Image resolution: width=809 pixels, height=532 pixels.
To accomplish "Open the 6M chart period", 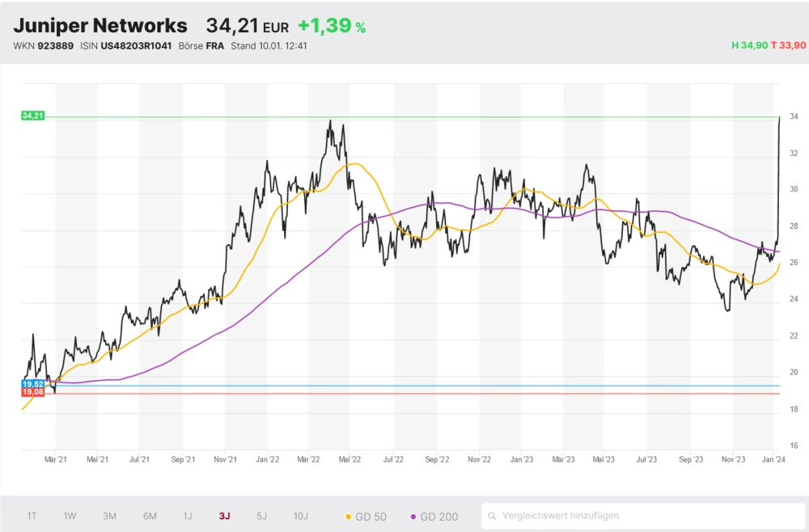I will pyautogui.click(x=149, y=515).
